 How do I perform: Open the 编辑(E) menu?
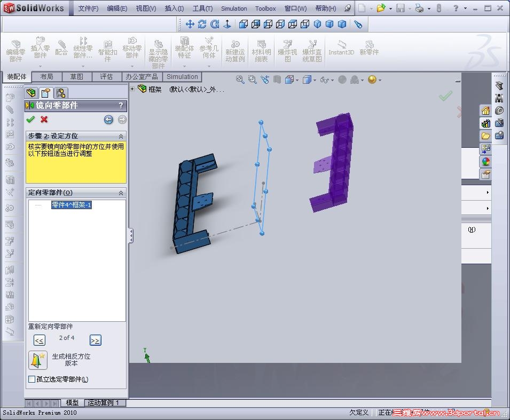[x=117, y=9]
